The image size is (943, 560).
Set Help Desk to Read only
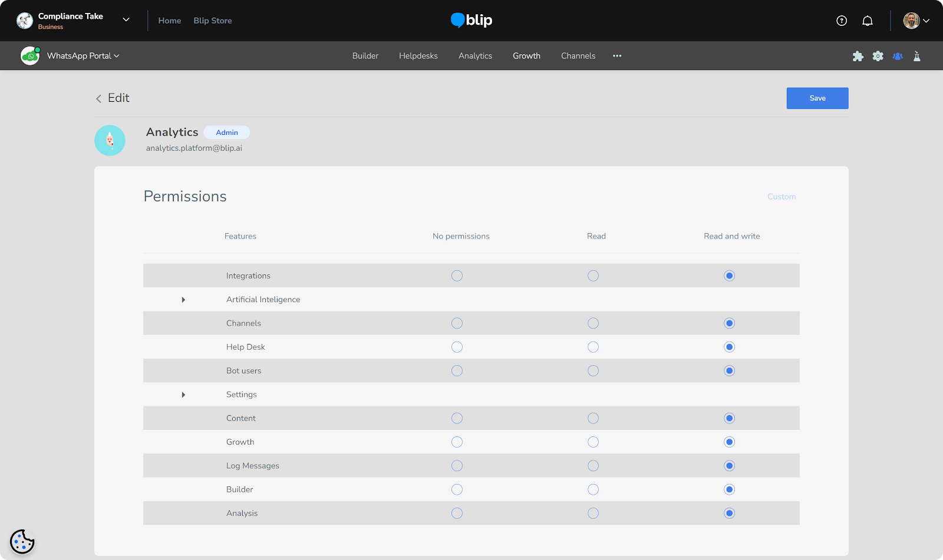click(593, 347)
